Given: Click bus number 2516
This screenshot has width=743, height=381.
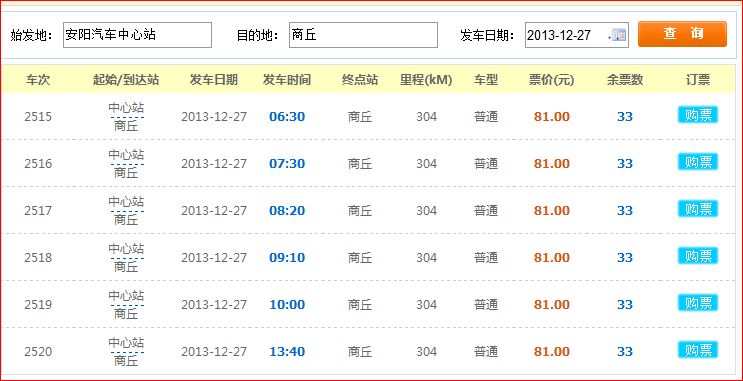Looking at the screenshot, I should 38,163.
